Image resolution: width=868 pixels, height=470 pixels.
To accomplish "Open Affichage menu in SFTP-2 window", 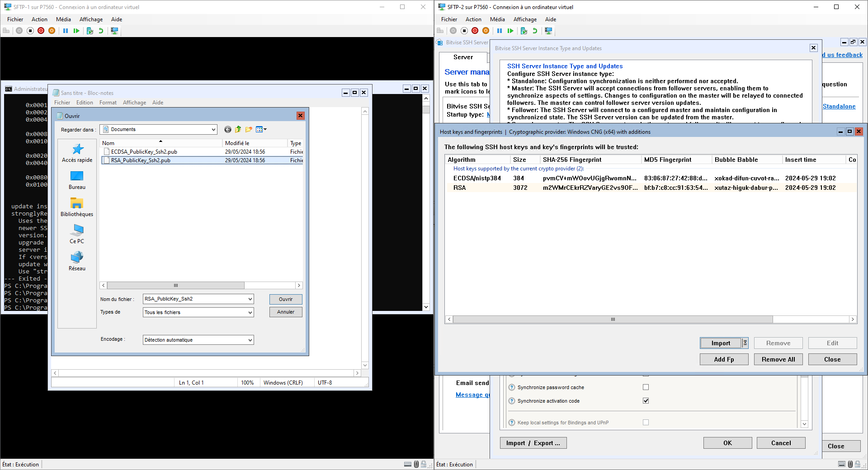I will 525,19.
